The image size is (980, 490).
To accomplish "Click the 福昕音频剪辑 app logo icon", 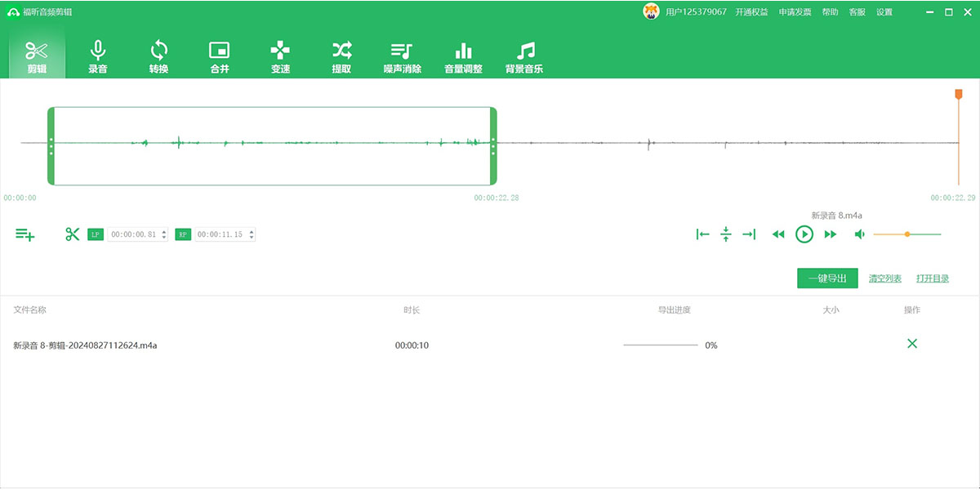I will [x=13, y=12].
